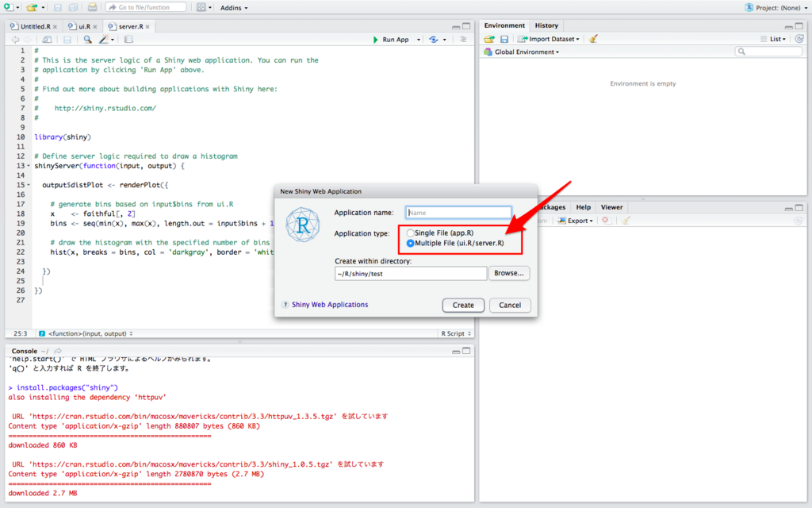Click the editor Forward navigation arrow
Image resolution: width=812 pixels, height=508 pixels.
tap(27, 40)
